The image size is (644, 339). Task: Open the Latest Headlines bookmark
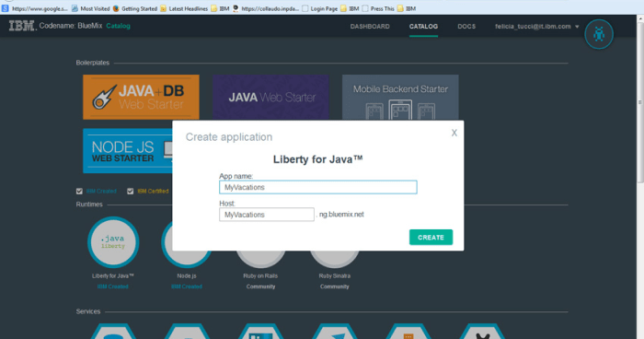pos(184,8)
